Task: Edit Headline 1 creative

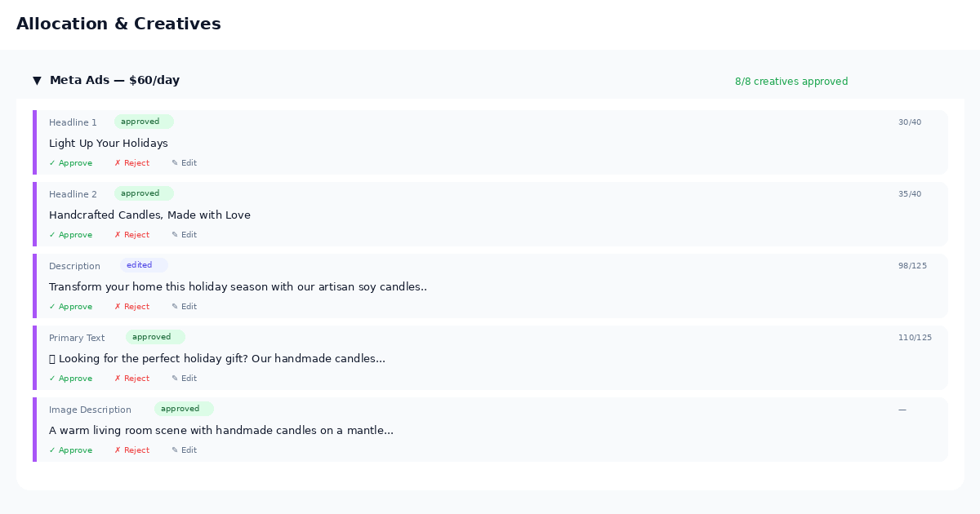Action: [184, 163]
